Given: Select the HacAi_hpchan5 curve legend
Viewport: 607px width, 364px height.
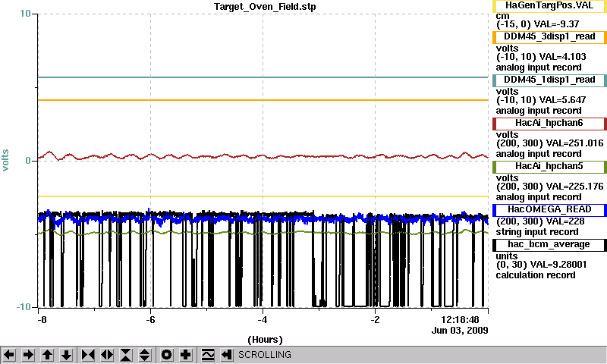Looking at the screenshot, I should click(549, 167).
